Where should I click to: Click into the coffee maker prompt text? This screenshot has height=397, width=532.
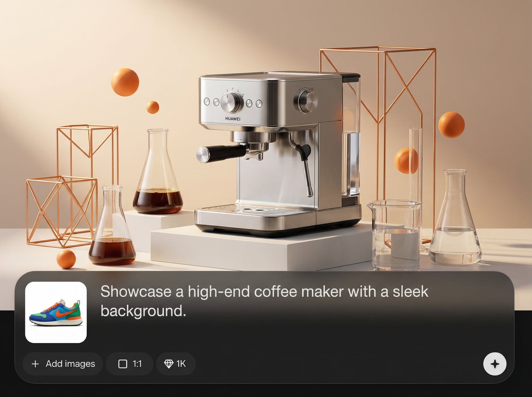(264, 301)
